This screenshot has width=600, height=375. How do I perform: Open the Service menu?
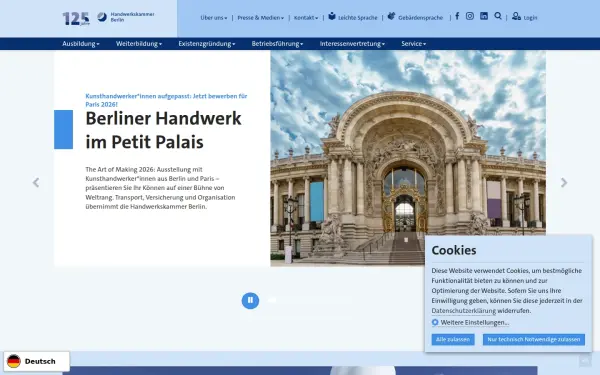tap(414, 44)
